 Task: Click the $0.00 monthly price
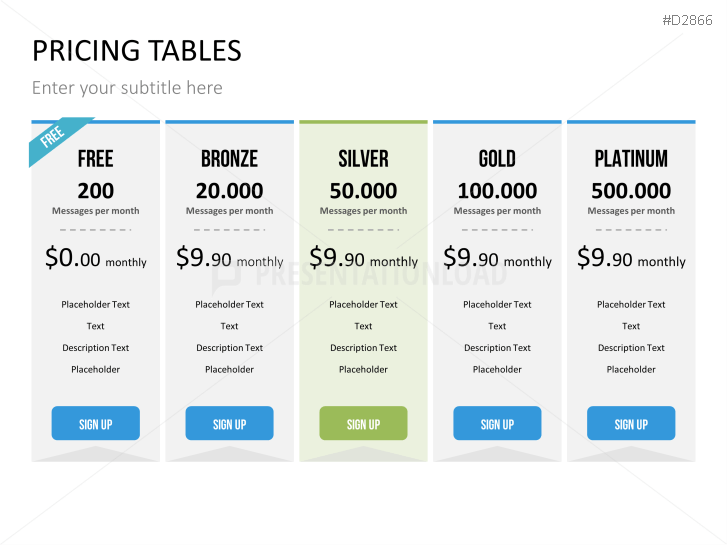pyautogui.click(x=95, y=258)
